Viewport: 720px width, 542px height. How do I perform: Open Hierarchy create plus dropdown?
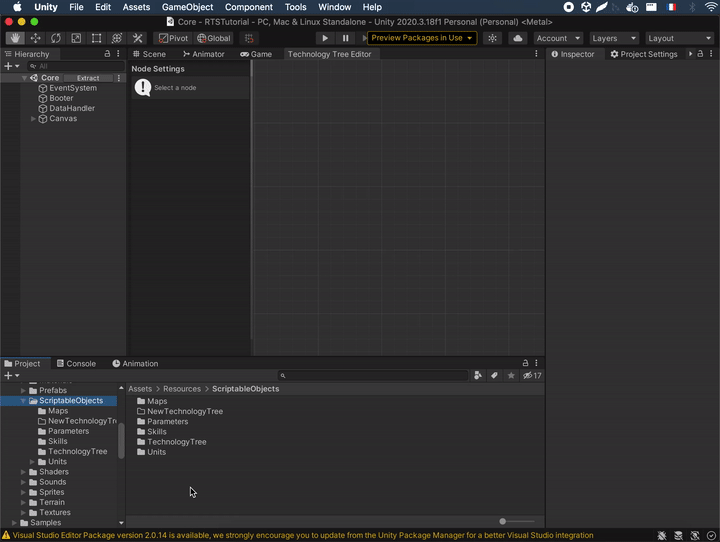click(x=11, y=66)
